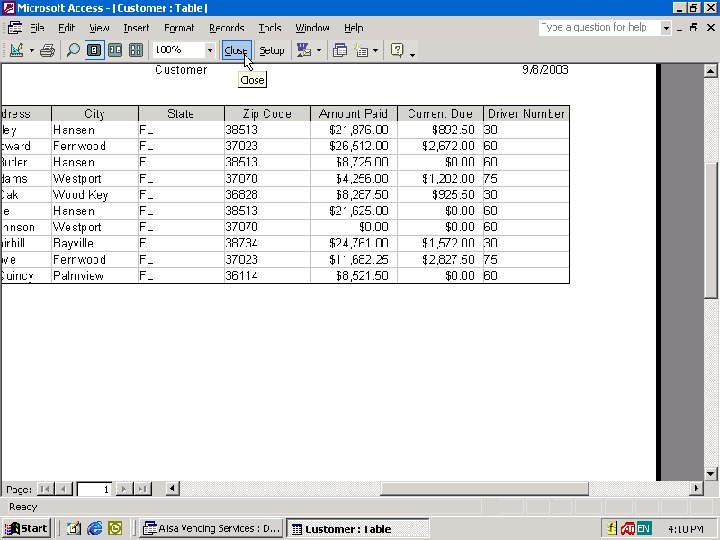The width and height of the screenshot is (720, 540).
Task: Switch to Customer : Table taskbar button
Action: (358, 529)
